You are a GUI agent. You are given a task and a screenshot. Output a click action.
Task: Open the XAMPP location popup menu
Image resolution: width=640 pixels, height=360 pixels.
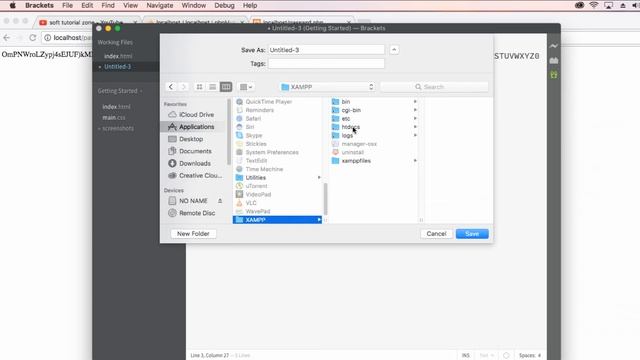pos(327,87)
